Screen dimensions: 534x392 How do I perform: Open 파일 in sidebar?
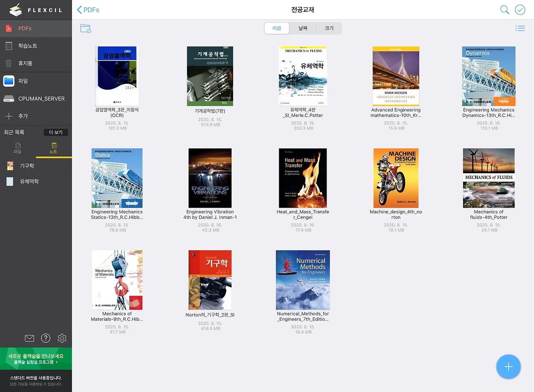pyautogui.click(x=36, y=81)
